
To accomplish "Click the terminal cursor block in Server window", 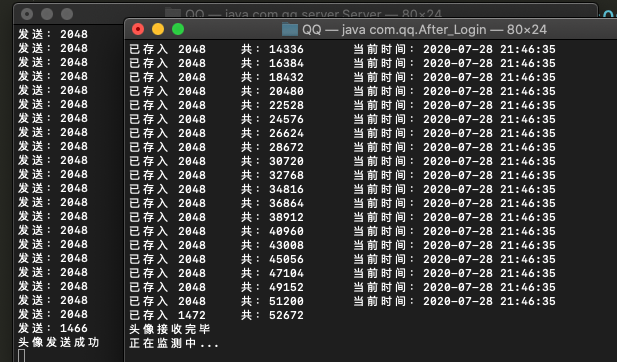I will coord(22,356).
